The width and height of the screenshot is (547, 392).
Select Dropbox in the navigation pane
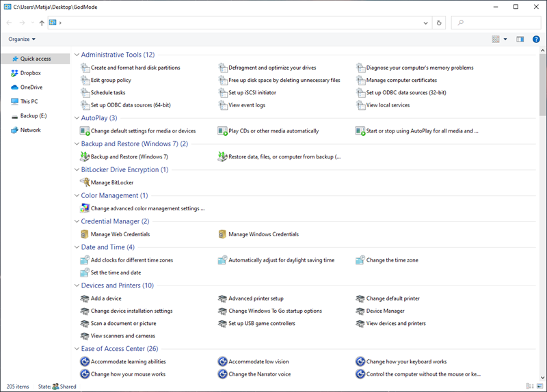point(30,73)
